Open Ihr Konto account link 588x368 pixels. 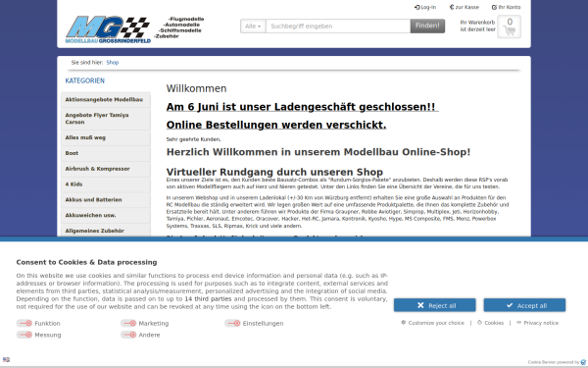point(506,7)
